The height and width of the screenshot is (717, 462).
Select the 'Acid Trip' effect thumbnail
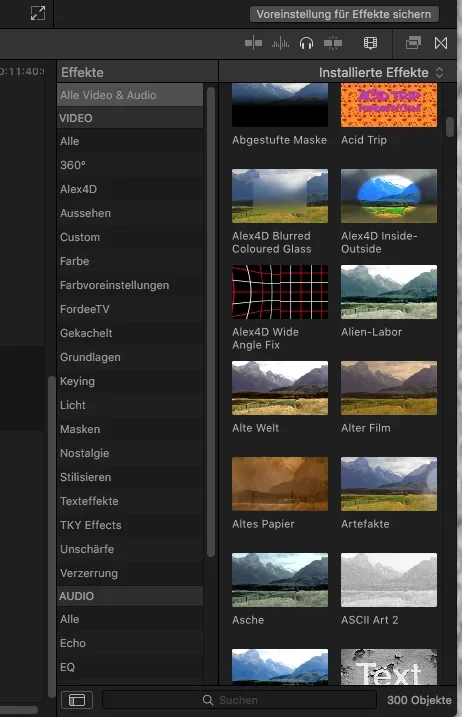coord(389,105)
